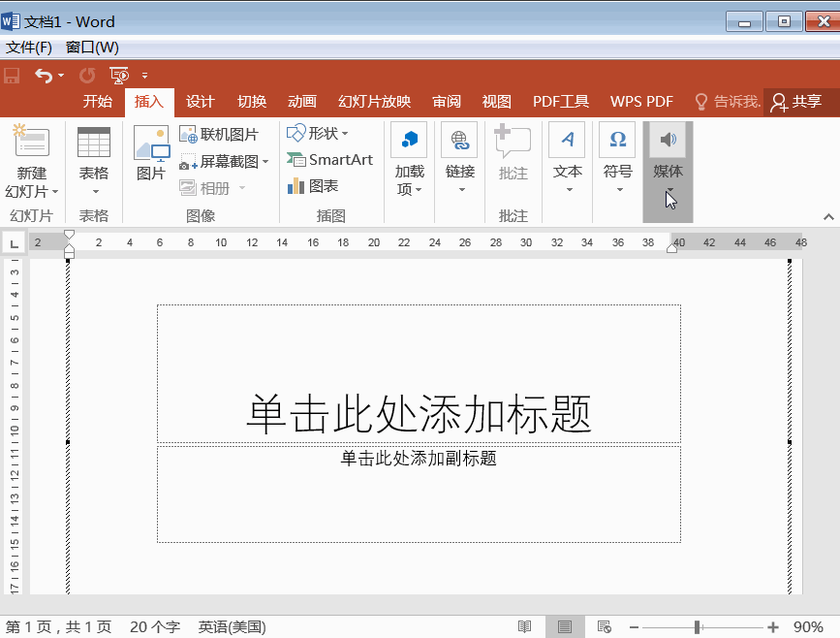Screen dimensions: 840x638
Task: Open the Undo history dropdown arrow
Action: 60,76
